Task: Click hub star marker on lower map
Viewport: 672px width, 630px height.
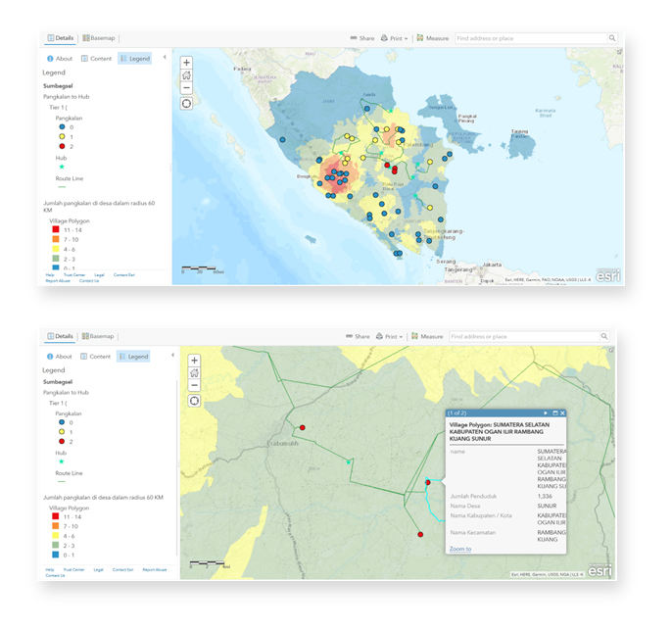Action: click(x=349, y=462)
